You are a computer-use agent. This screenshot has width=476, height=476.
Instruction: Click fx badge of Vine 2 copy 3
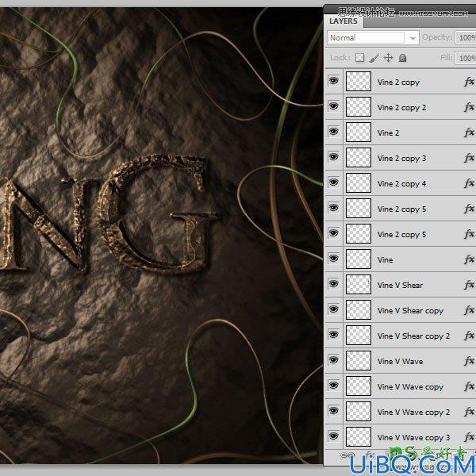[469, 158]
